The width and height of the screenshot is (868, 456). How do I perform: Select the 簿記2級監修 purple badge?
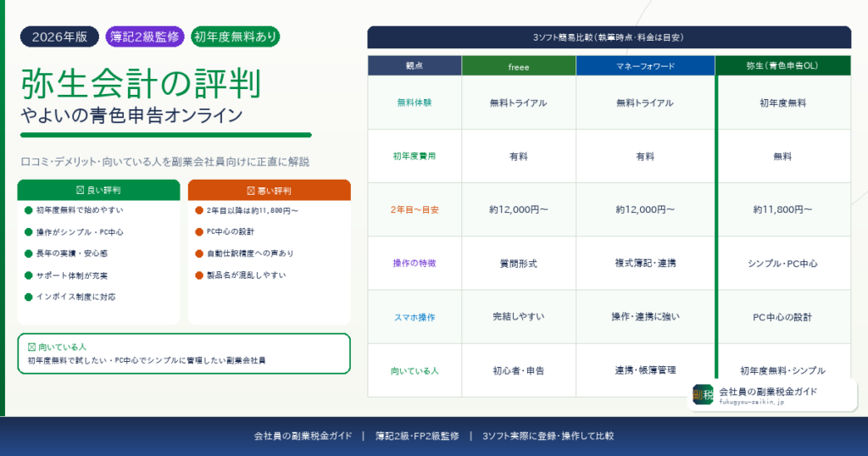(144, 36)
